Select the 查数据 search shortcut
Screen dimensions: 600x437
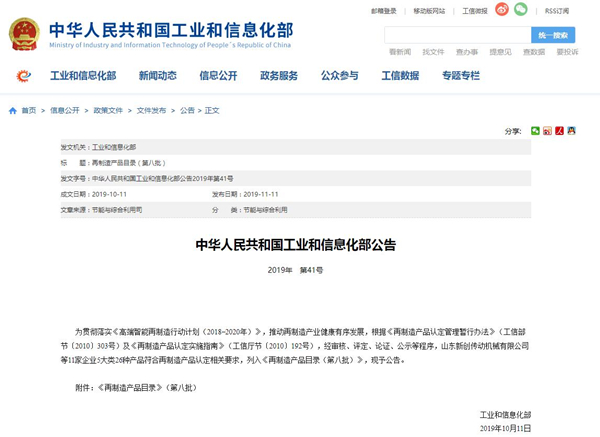(533, 52)
